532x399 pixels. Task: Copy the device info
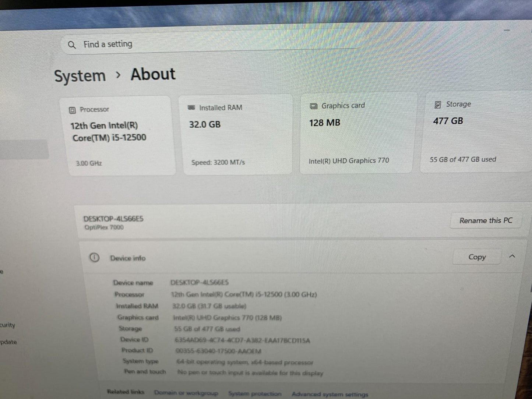click(477, 257)
